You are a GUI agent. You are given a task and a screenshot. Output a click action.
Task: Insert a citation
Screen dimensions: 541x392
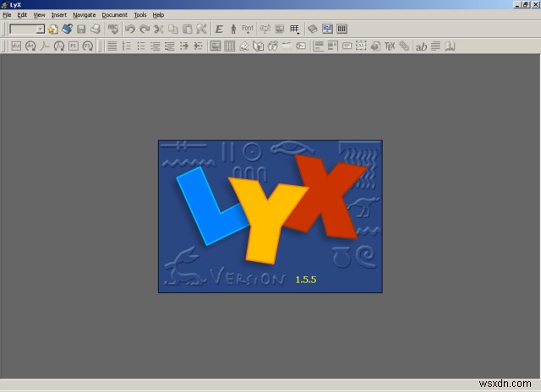tap(272, 46)
